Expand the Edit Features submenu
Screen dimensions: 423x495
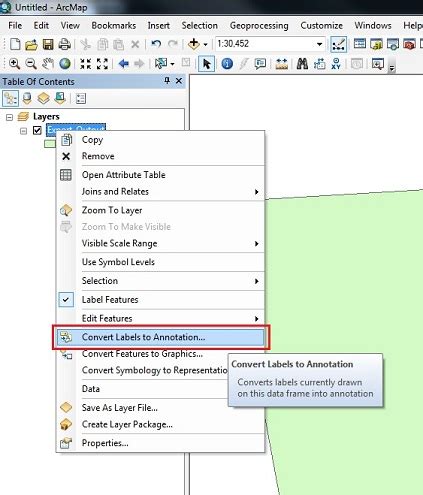(x=256, y=319)
